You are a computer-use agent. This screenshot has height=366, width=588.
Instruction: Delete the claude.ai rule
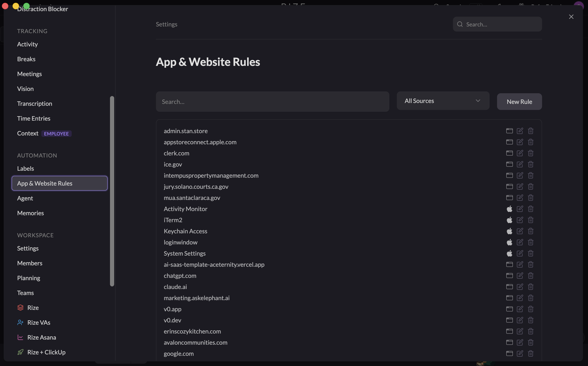(x=530, y=287)
